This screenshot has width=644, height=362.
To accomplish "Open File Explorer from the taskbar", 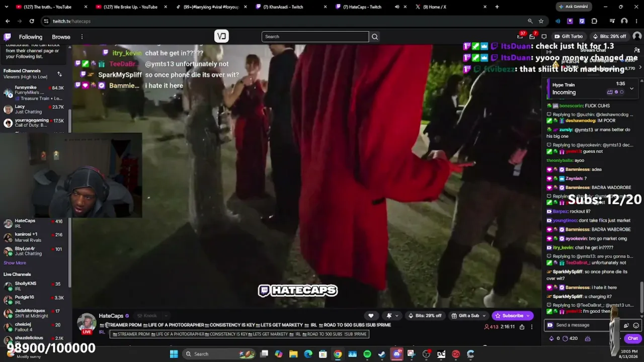I will pos(293,354).
